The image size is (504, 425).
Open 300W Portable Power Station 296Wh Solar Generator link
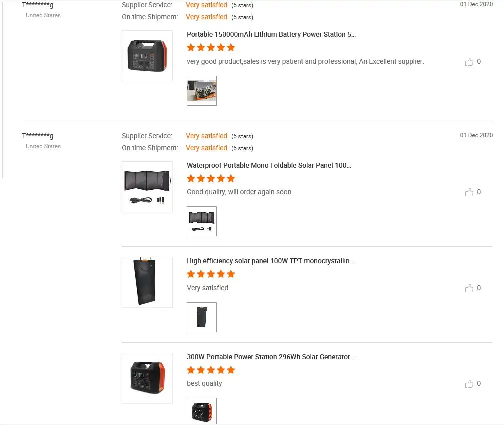[x=270, y=357]
